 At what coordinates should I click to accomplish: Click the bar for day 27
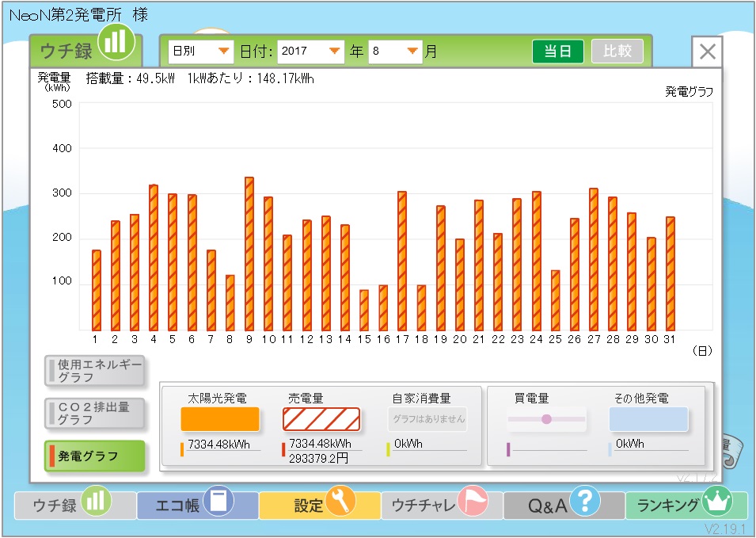click(594, 260)
